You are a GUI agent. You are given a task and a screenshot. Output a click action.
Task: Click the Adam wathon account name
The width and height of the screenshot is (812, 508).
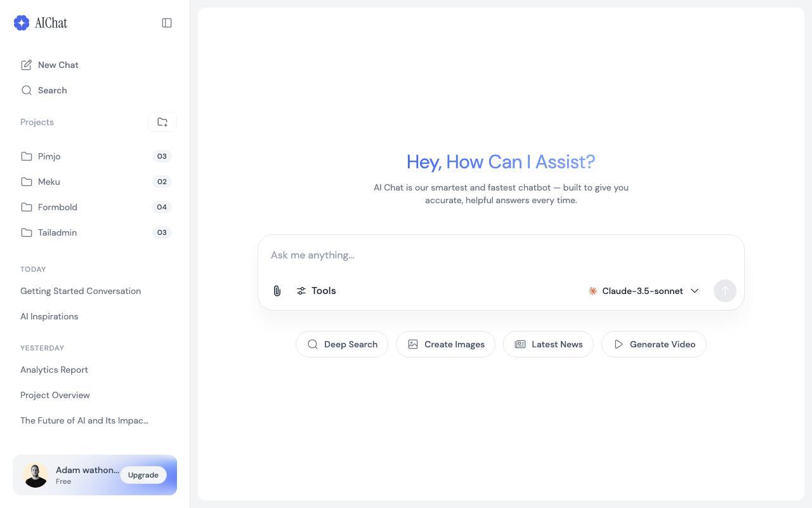(x=88, y=470)
